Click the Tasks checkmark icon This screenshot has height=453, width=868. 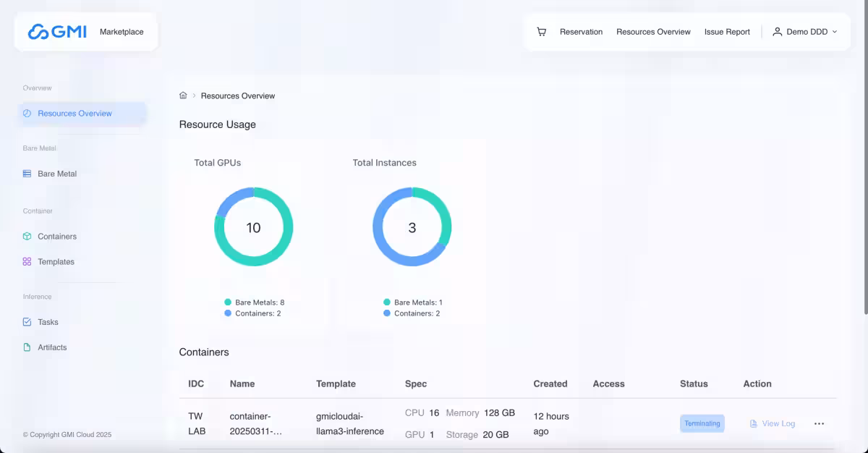(27, 322)
